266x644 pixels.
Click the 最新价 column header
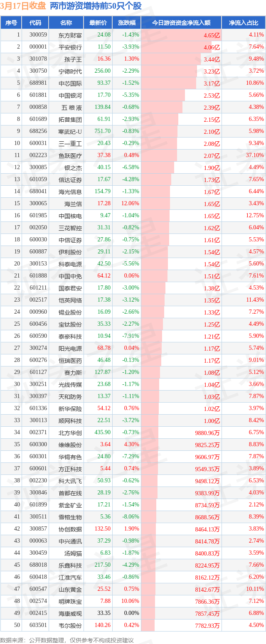98,23
